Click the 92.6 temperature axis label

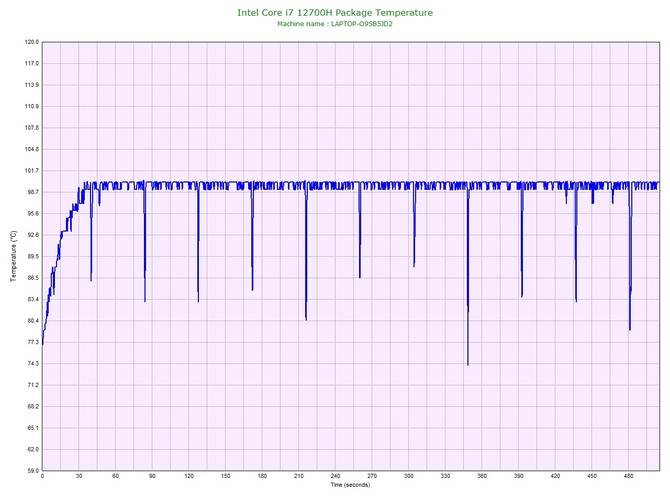coord(33,235)
